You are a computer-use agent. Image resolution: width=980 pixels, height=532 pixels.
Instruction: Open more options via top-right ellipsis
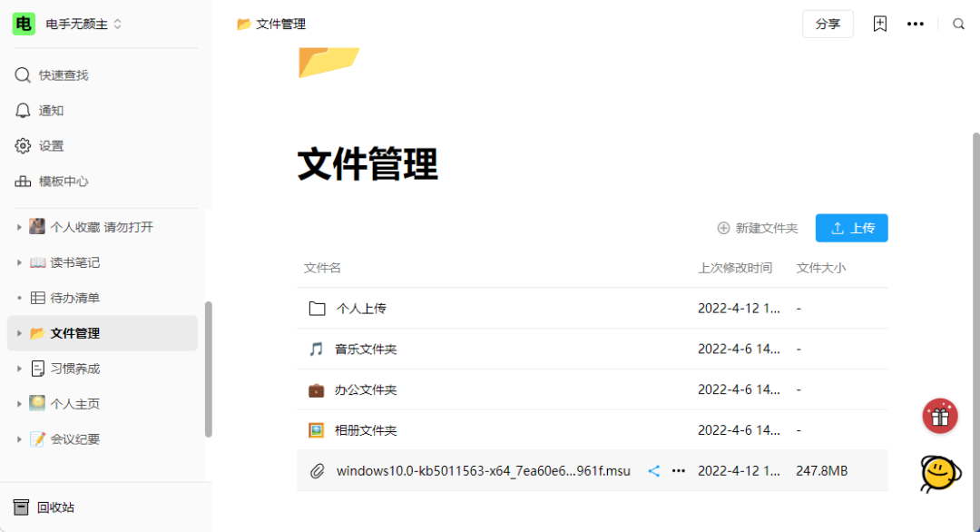click(x=916, y=24)
